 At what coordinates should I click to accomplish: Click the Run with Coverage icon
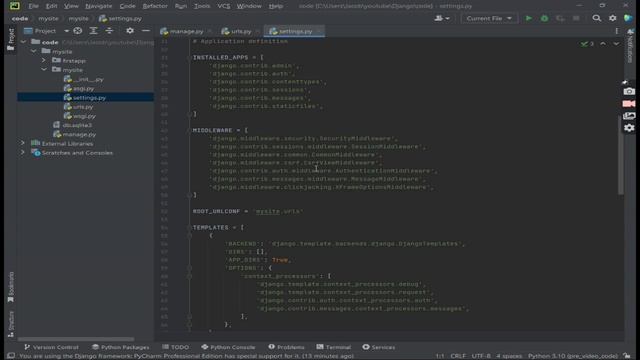[x=560, y=18]
